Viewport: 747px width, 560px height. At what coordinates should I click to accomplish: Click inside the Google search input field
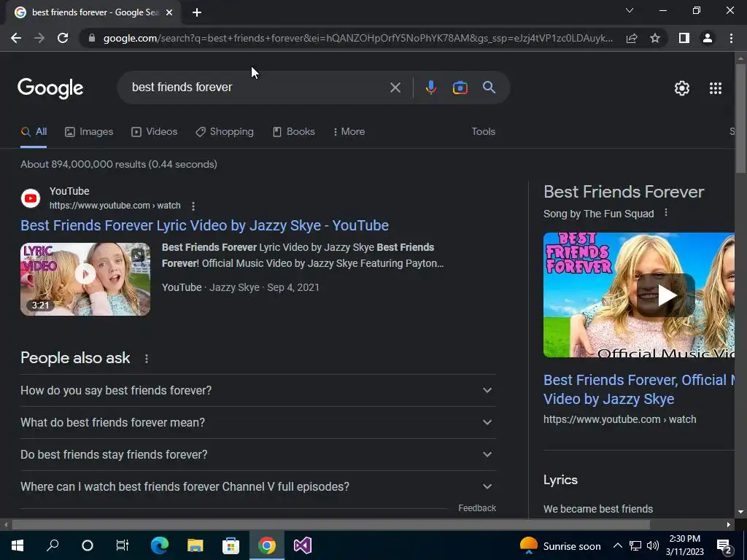[258, 87]
